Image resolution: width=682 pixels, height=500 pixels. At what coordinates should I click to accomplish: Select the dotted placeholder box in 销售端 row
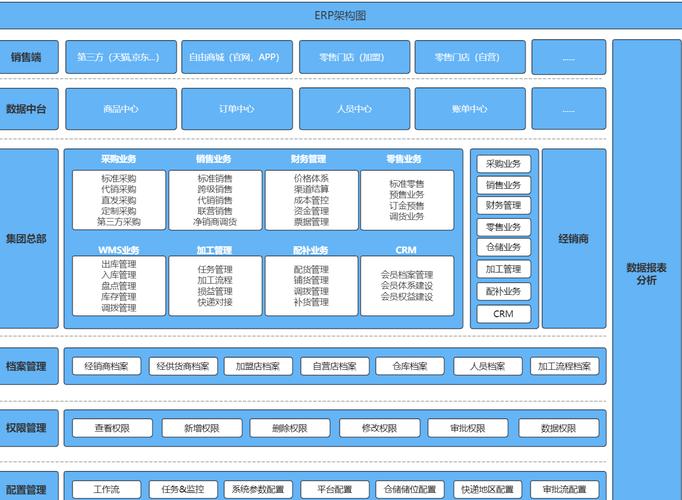pyautogui.click(x=568, y=57)
